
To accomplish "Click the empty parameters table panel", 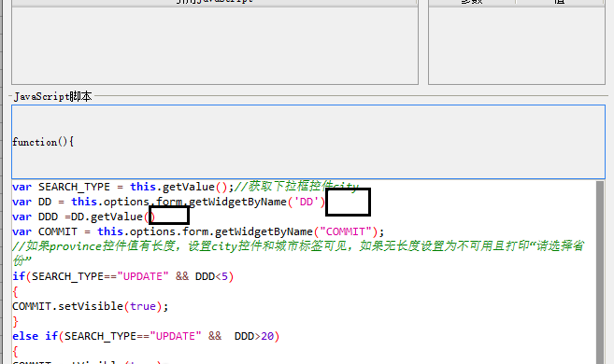I will click(x=517, y=45).
